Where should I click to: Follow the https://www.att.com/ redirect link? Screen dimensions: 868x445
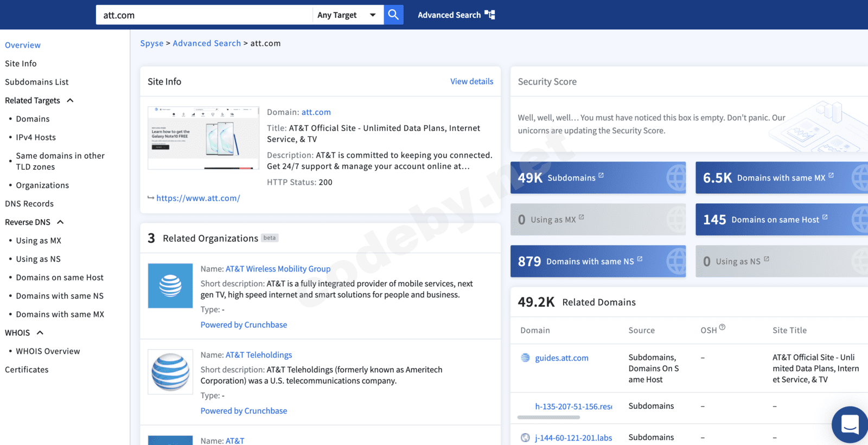click(198, 198)
